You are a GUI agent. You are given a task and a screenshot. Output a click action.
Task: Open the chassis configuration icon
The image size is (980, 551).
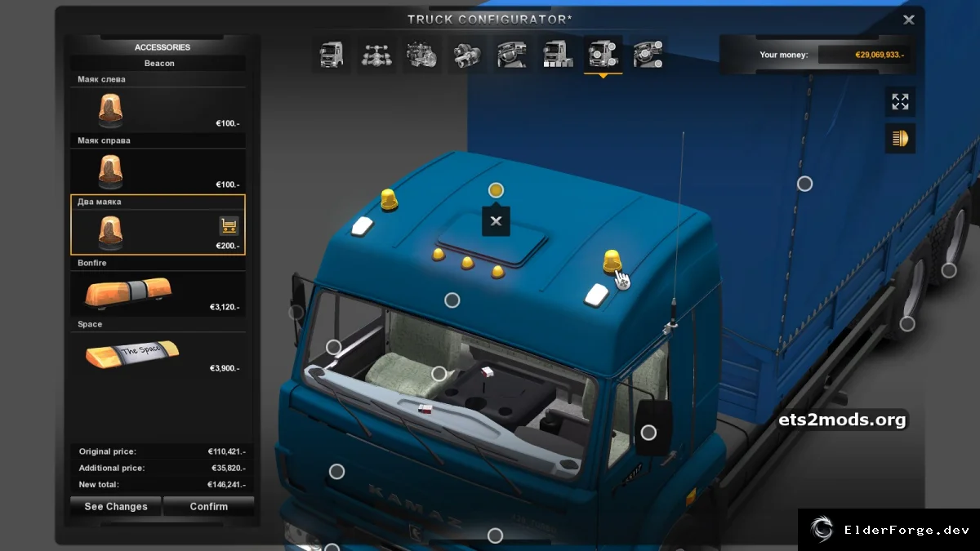point(376,56)
